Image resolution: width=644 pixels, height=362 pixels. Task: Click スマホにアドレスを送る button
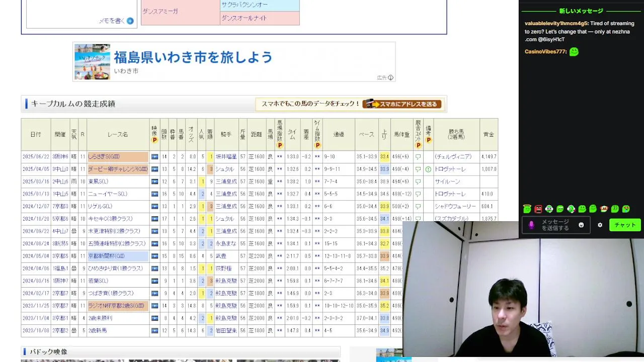click(401, 104)
